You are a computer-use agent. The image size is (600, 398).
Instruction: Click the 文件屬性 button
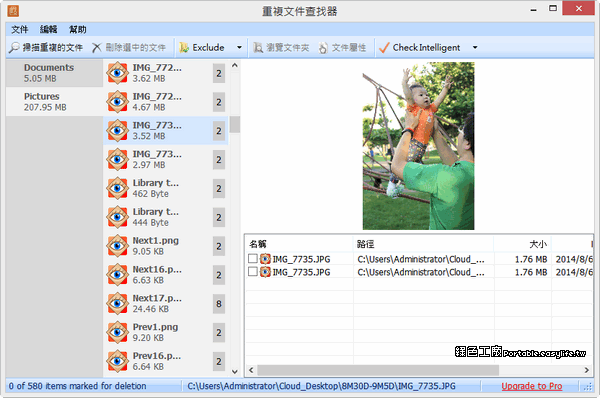pos(342,47)
